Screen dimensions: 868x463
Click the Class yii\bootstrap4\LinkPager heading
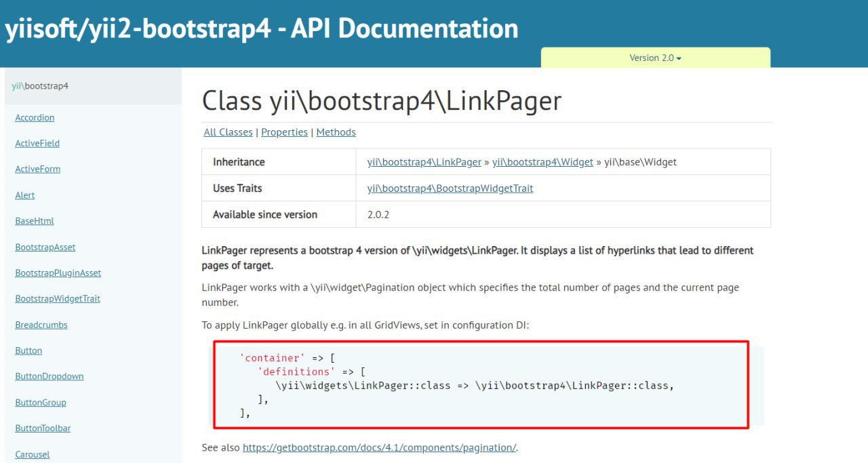(382, 101)
